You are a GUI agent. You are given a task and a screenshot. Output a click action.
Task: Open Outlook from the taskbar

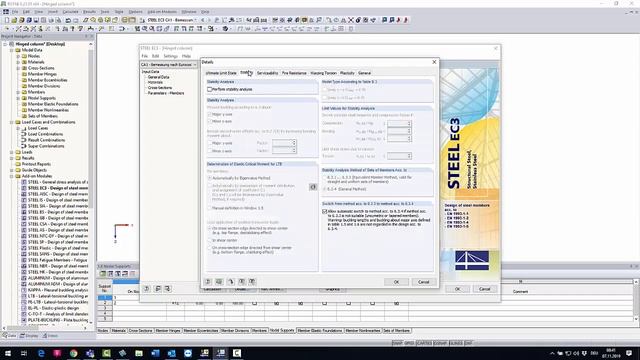[171, 353]
